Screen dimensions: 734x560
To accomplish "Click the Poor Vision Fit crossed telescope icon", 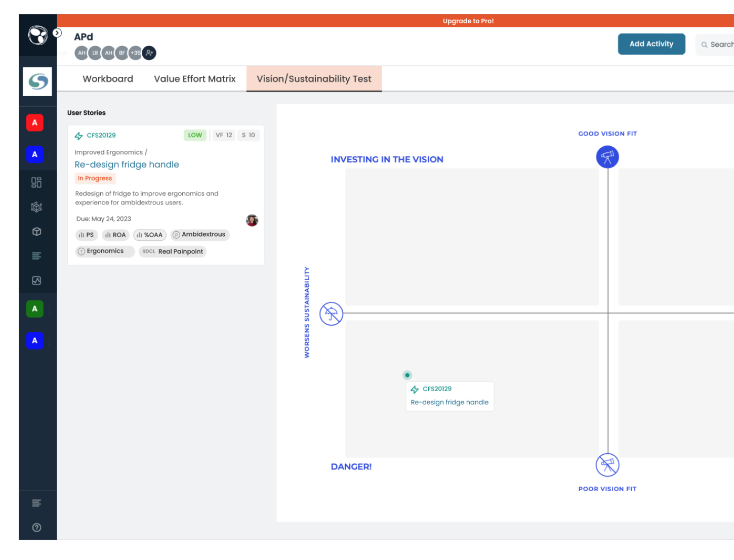I will click(607, 465).
